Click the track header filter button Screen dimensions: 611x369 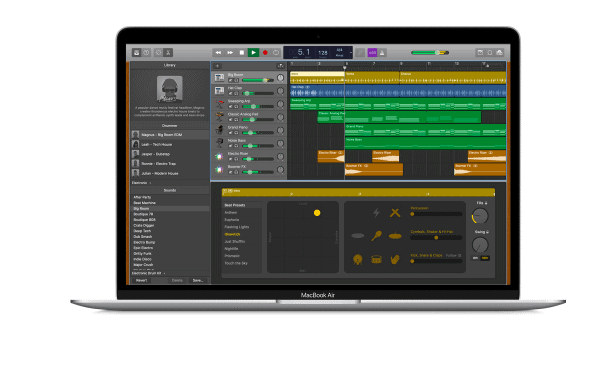coord(280,66)
